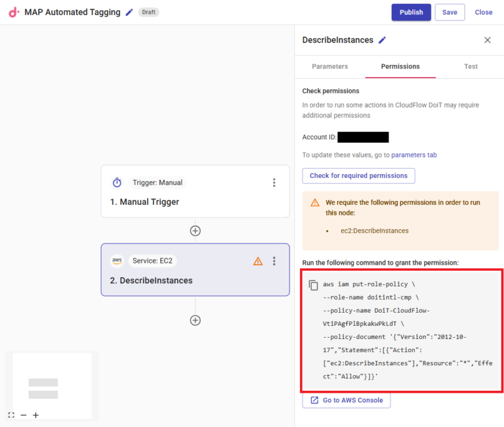Click warning icon on DescribeInstances node
504x427 pixels.
258,261
